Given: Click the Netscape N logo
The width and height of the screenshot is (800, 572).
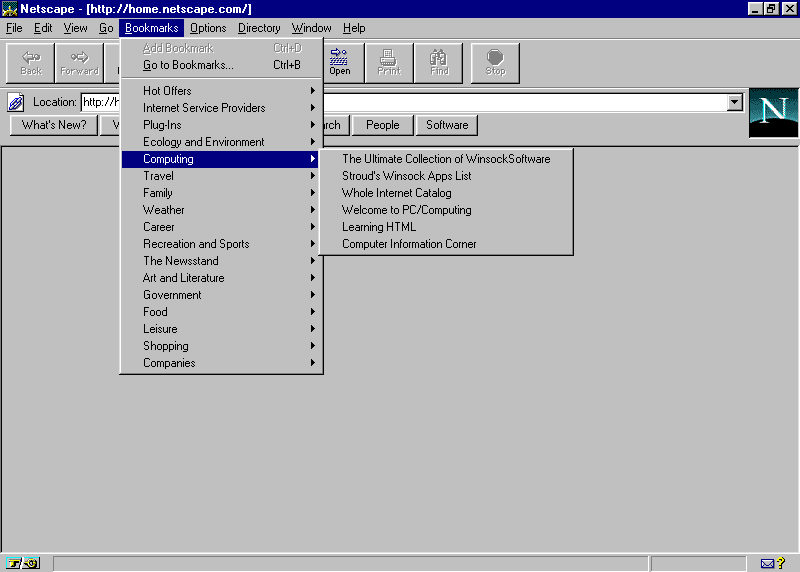Looking at the screenshot, I should point(773,113).
